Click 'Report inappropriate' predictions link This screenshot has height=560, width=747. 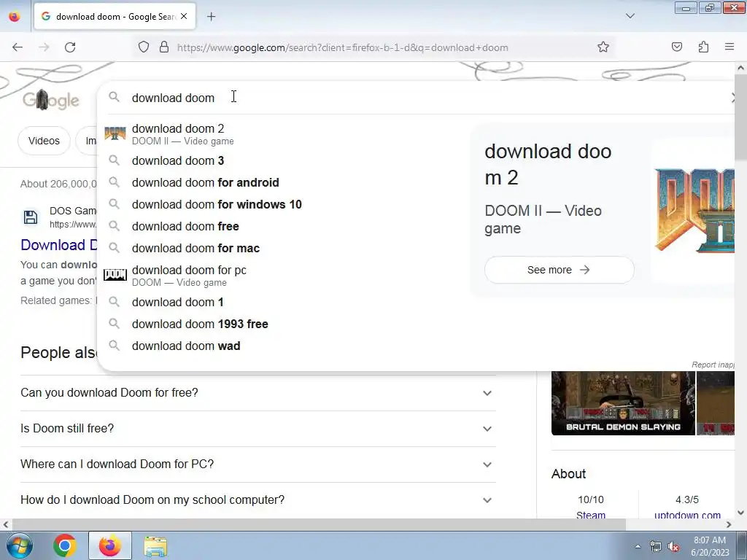pyautogui.click(x=713, y=365)
